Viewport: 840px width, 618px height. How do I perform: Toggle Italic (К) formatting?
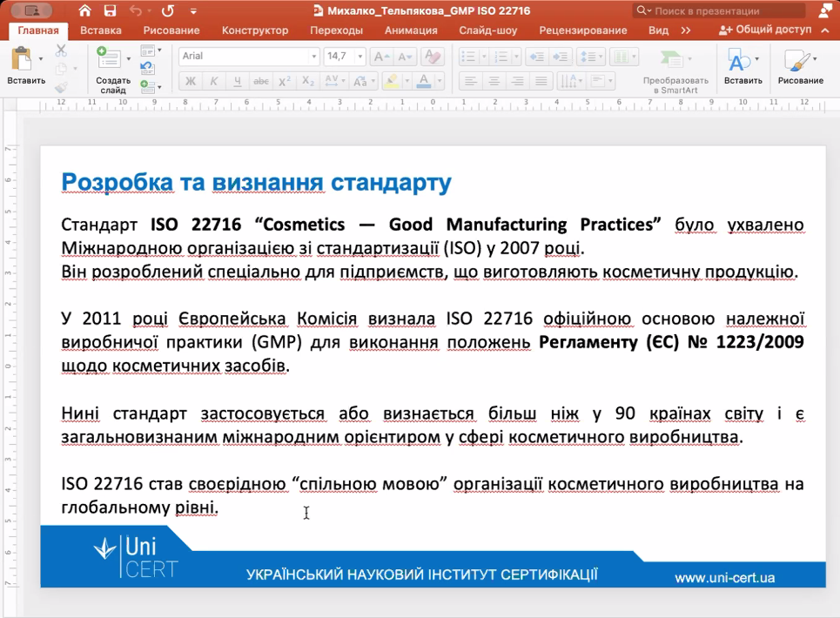click(x=213, y=81)
